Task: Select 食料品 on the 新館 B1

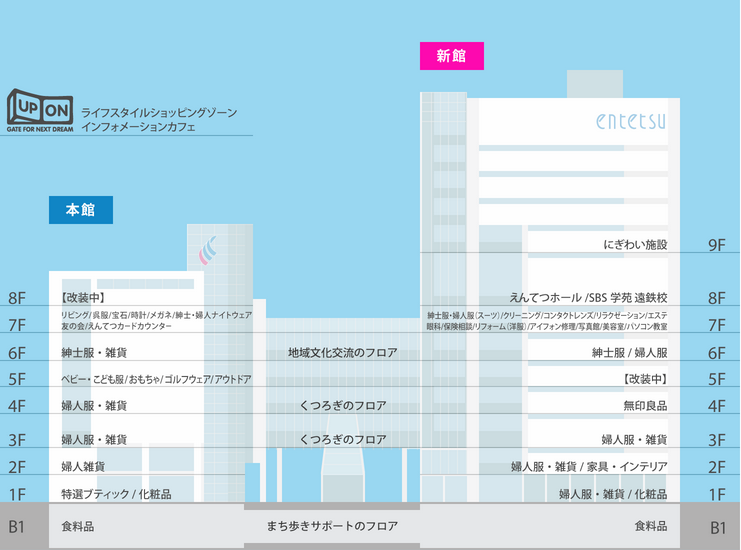Action: (650, 526)
